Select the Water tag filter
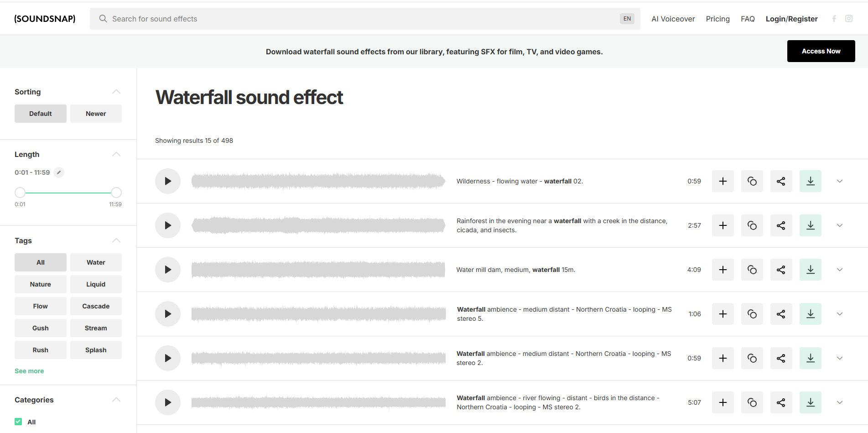 click(x=95, y=262)
